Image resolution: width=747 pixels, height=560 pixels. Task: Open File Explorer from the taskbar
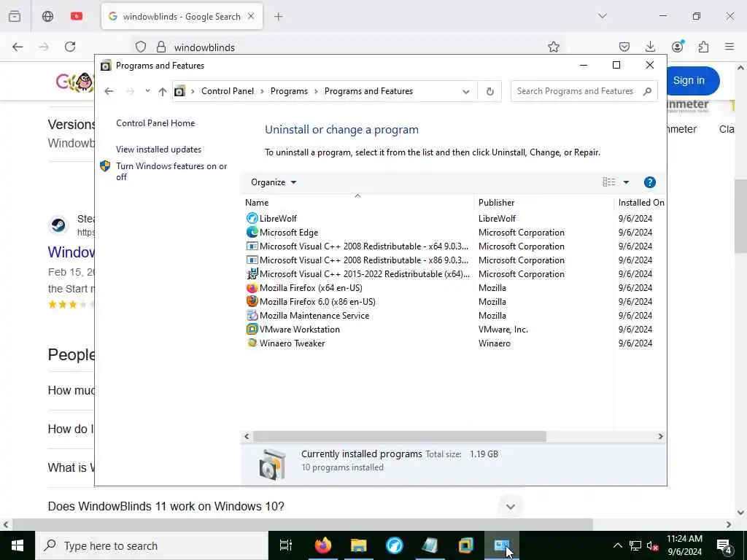click(359, 545)
